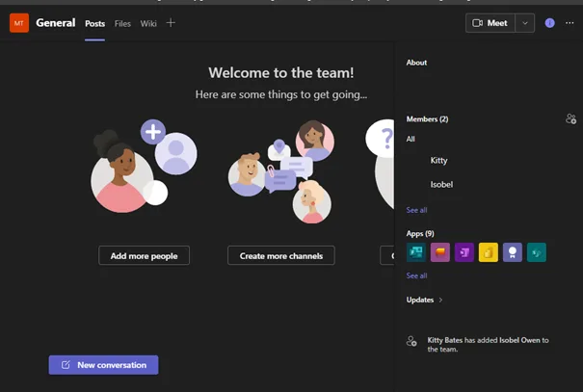
Task: Expand the Meet dropdown arrow
Action: pyautogui.click(x=525, y=23)
